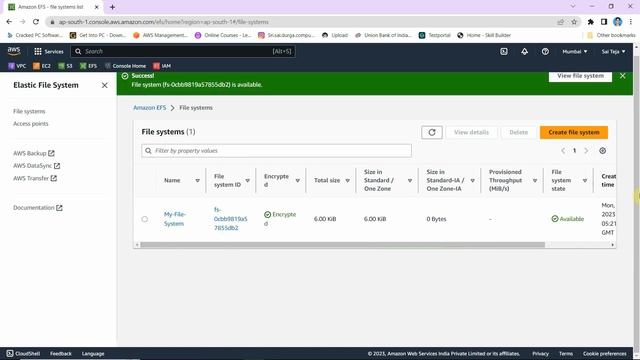The image size is (640, 360).
Task: Open the My-File-System name link
Action: [x=175, y=219]
